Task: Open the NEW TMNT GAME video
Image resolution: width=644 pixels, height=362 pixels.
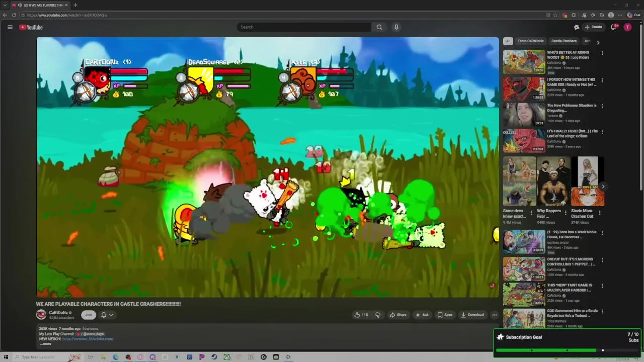Action: point(524,295)
